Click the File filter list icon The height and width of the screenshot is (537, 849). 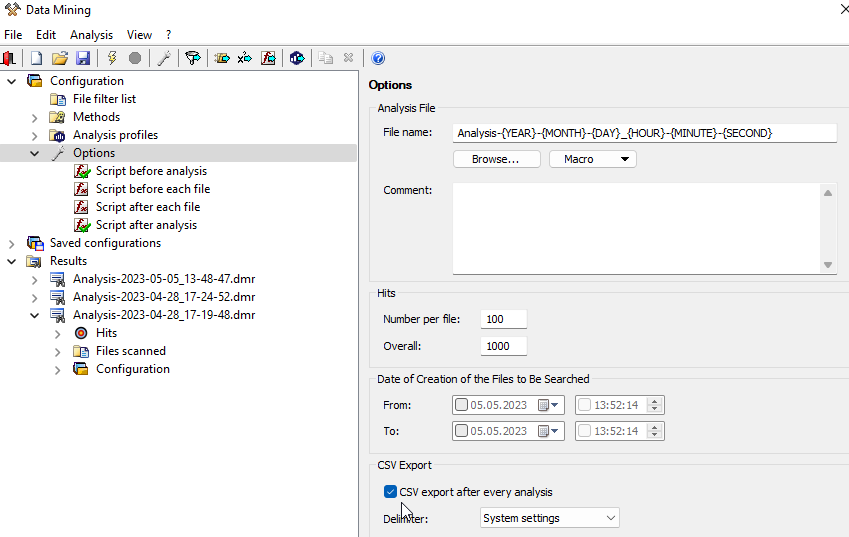(x=58, y=99)
